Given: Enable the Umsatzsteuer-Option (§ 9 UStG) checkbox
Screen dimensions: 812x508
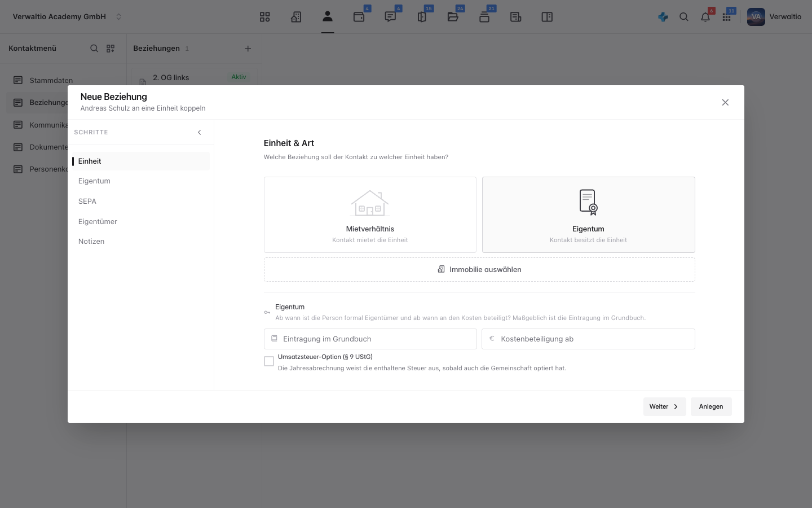Looking at the screenshot, I should click(x=269, y=361).
